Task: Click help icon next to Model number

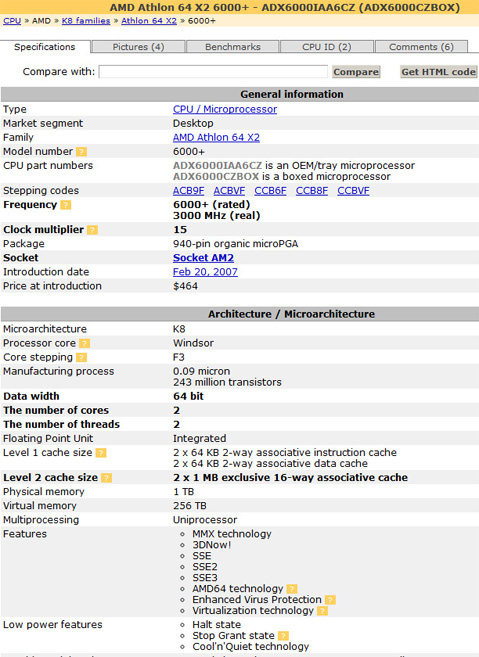Action: tap(82, 152)
